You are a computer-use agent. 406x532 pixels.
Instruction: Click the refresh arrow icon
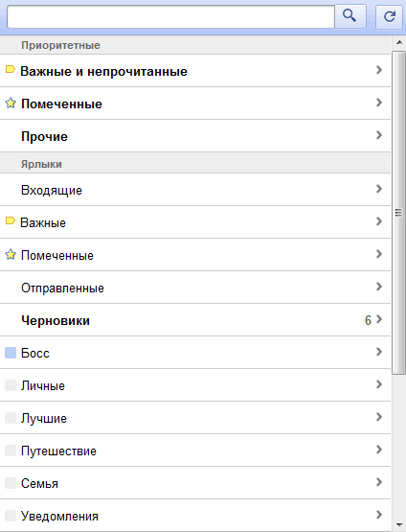point(390,16)
